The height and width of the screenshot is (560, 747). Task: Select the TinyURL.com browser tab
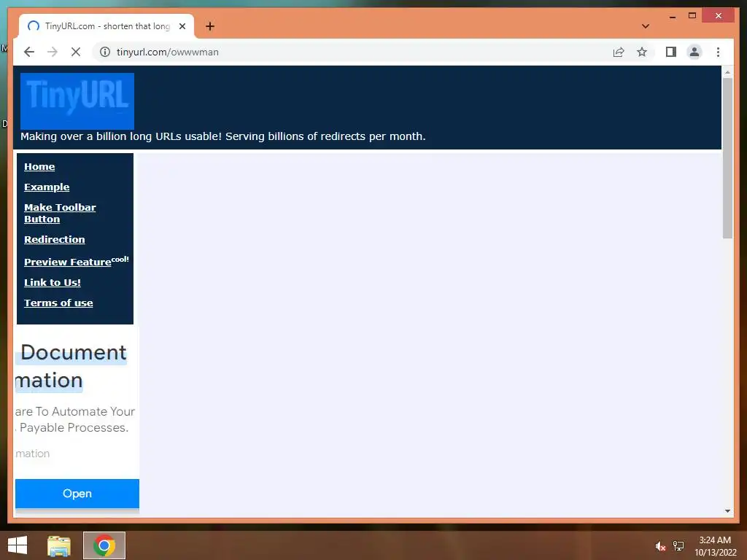click(x=107, y=26)
